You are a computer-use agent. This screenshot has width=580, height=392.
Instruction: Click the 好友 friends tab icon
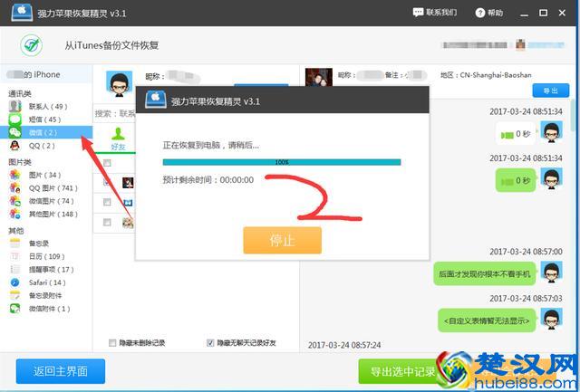[118, 134]
